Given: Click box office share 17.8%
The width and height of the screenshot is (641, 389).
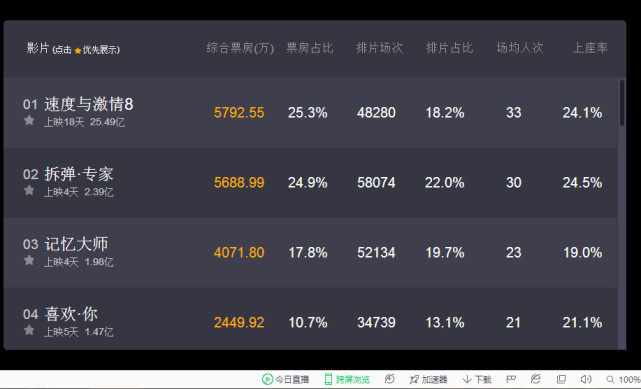Looking at the screenshot, I should coord(308,252).
